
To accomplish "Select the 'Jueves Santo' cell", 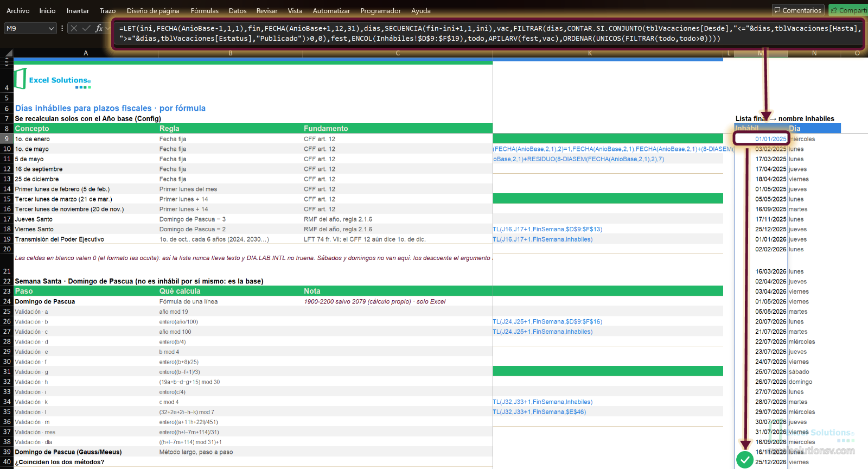I will (x=86, y=219).
